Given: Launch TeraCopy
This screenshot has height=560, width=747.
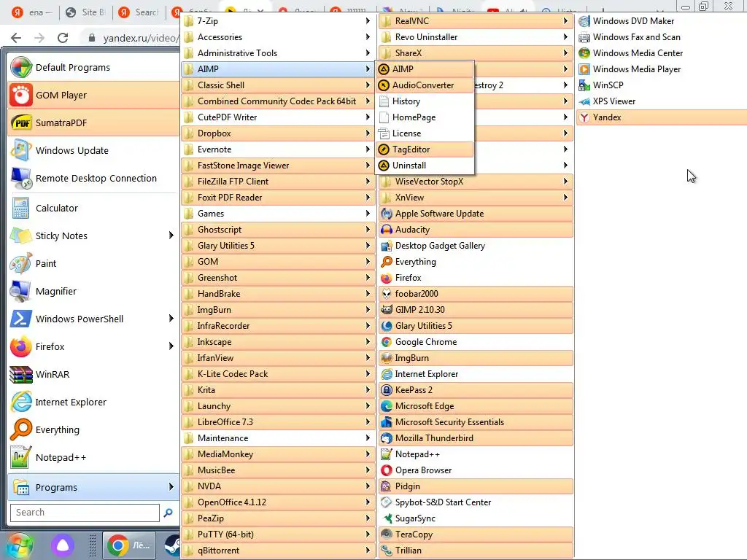Looking at the screenshot, I should [476, 534].
